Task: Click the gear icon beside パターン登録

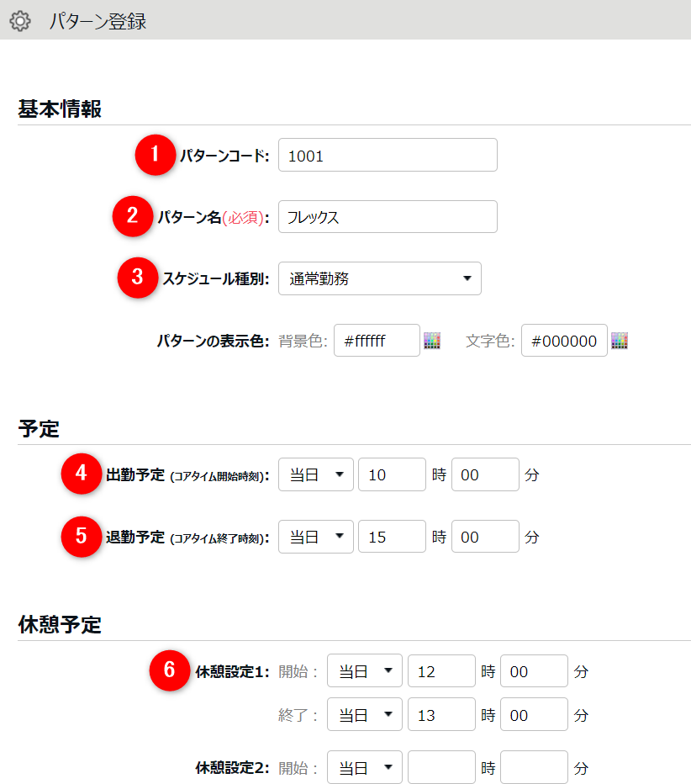Action: 19,21
